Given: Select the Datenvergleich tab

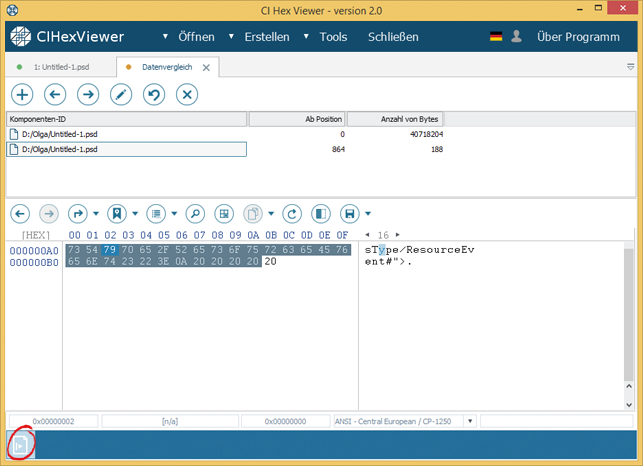Looking at the screenshot, I should tap(167, 67).
